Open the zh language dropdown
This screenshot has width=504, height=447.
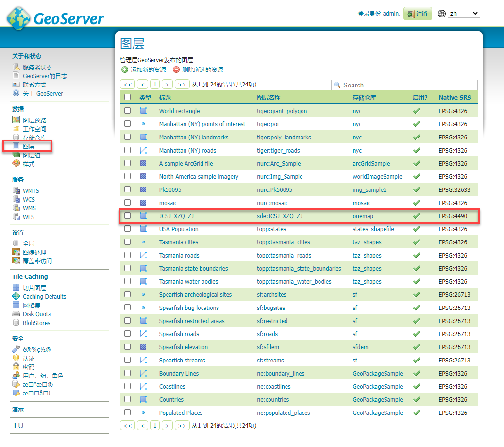(x=464, y=14)
